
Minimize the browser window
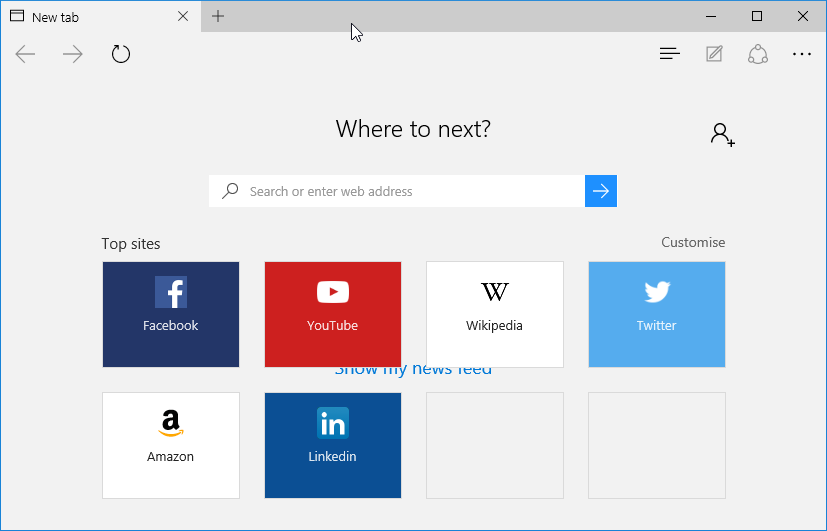(x=711, y=16)
